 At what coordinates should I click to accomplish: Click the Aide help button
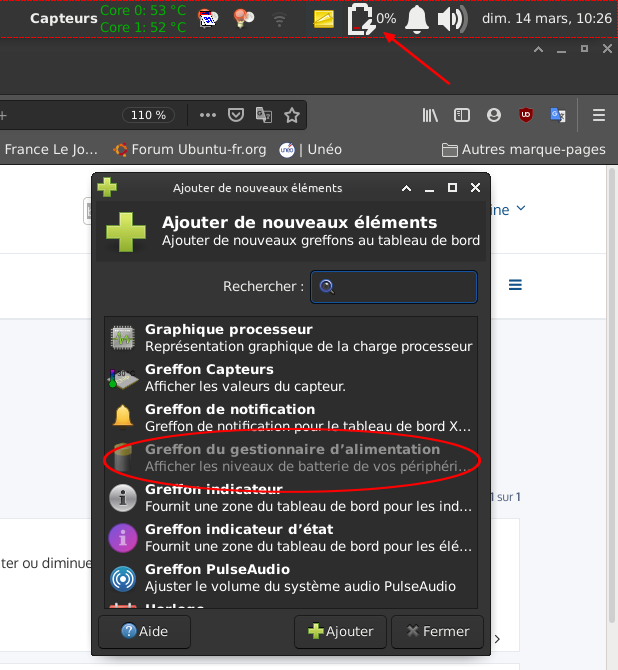pyautogui.click(x=144, y=631)
